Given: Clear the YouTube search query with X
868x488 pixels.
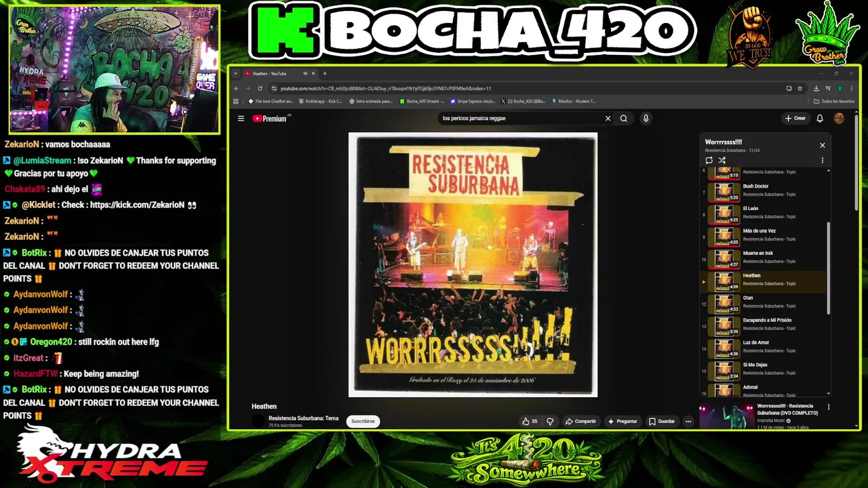Looking at the screenshot, I should (x=608, y=119).
